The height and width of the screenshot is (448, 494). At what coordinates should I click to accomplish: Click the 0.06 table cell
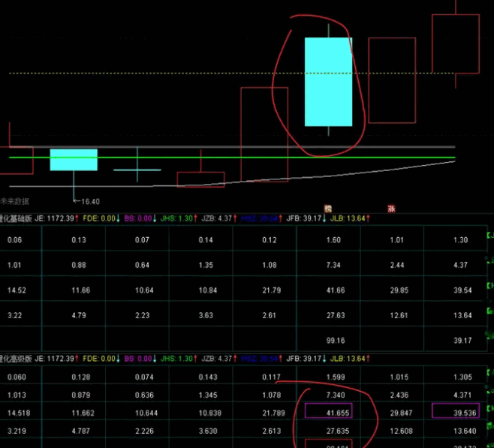coord(14,240)
